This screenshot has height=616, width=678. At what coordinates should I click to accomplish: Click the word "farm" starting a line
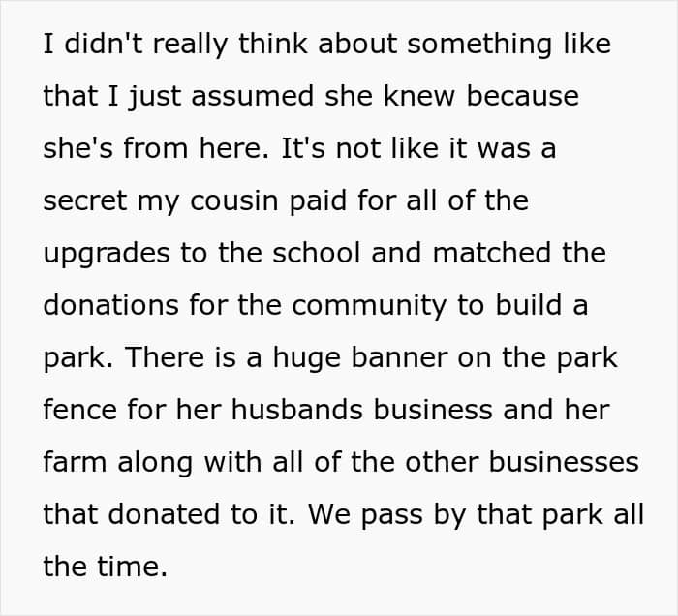[x=76, y=462]
